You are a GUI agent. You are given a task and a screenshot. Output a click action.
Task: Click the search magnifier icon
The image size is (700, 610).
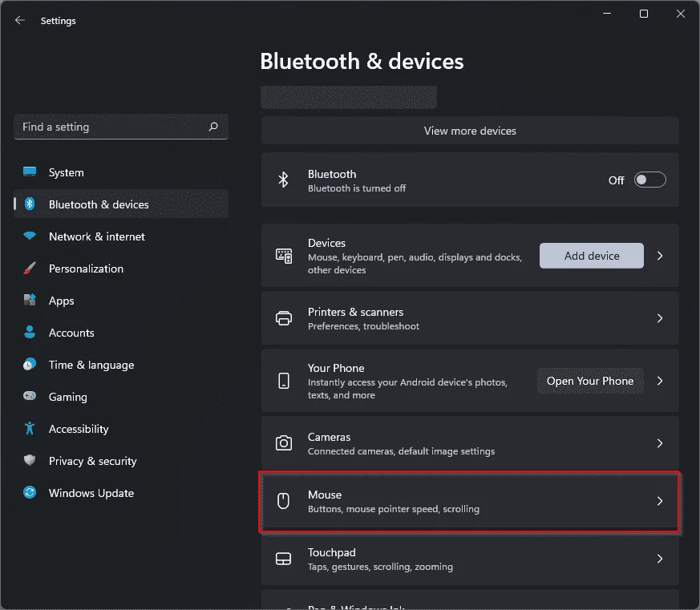[x=213, y=127]
